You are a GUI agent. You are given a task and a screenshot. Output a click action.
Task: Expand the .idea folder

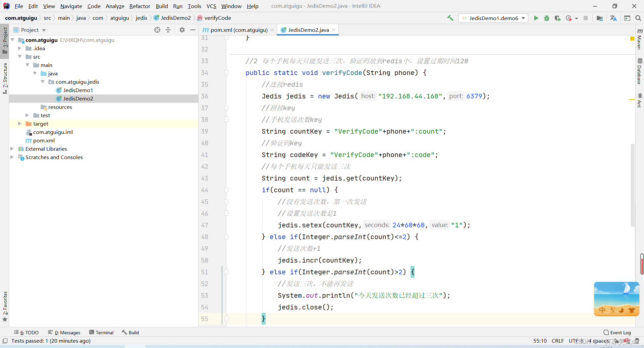coord(20,48)
